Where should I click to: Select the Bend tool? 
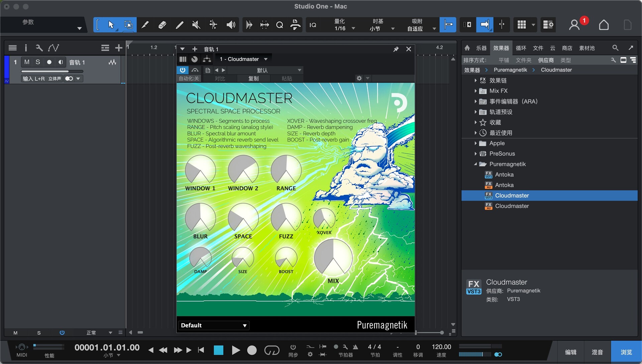(x=213, y=25)
